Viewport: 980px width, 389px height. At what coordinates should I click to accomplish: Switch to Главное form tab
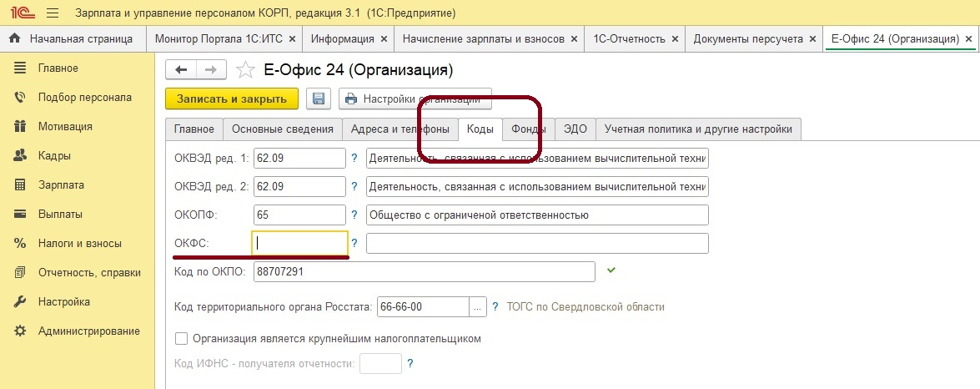(193, 129)
